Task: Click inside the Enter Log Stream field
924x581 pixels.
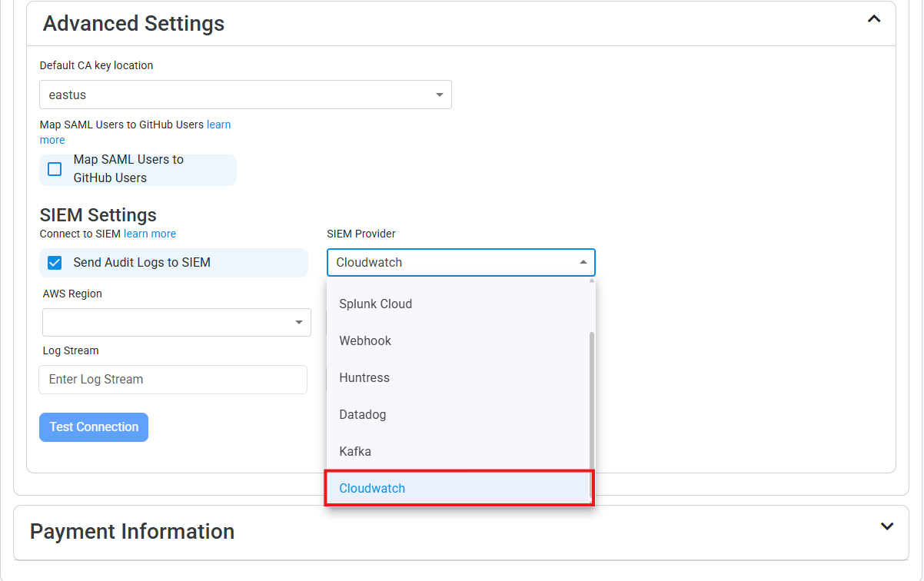Action: (x=173, y=379)
